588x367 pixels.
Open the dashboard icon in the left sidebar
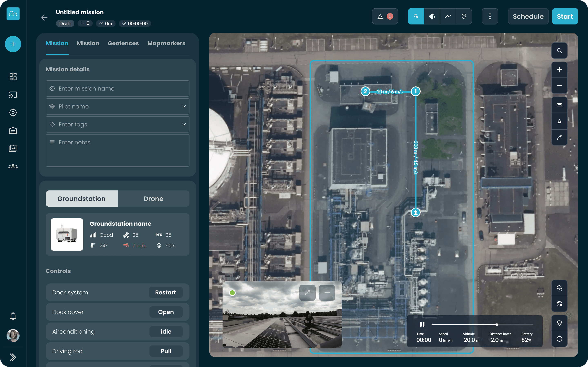(x=13, y=76)
